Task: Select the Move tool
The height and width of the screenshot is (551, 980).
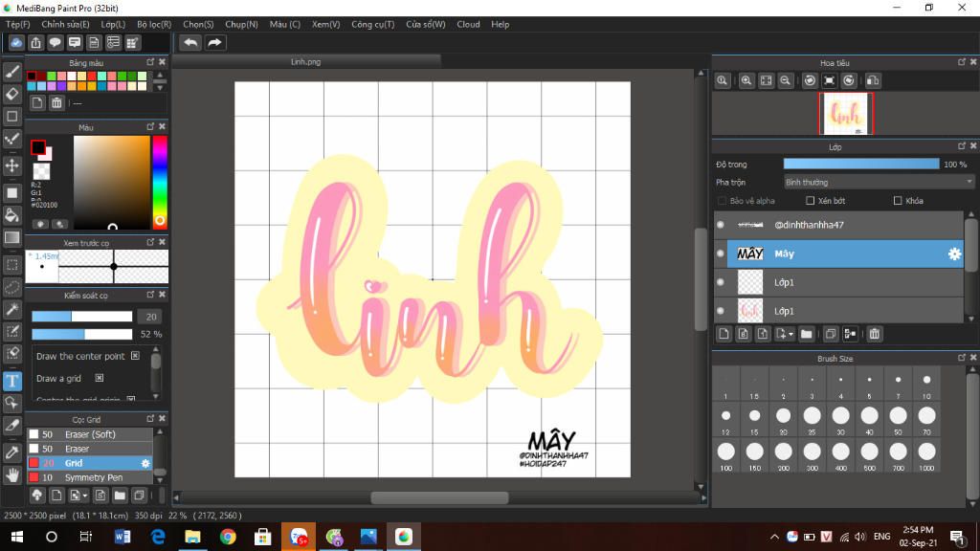Action: [11, 165]
